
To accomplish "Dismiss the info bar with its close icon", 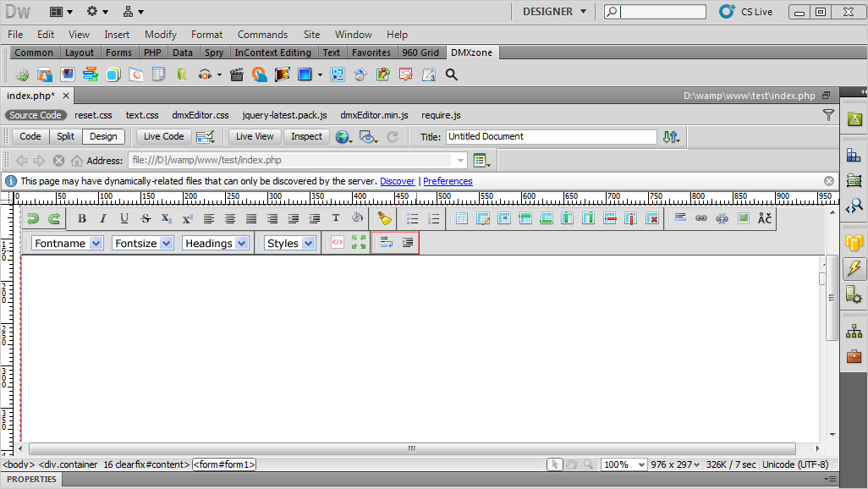I will [x=829, y=181].
